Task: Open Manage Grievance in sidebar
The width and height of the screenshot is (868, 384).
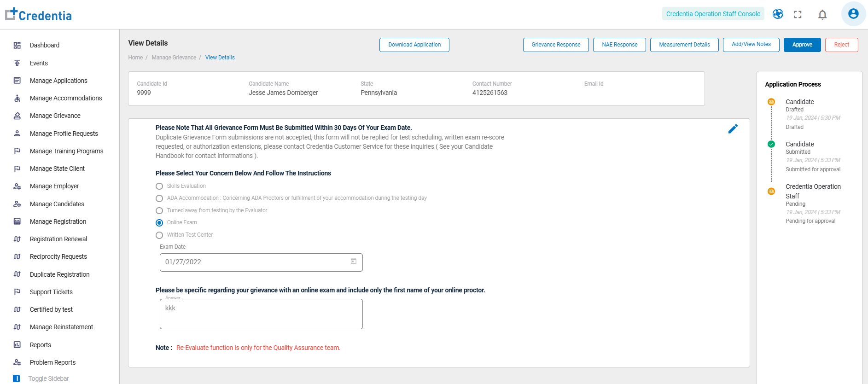Action: pos(55,116)
